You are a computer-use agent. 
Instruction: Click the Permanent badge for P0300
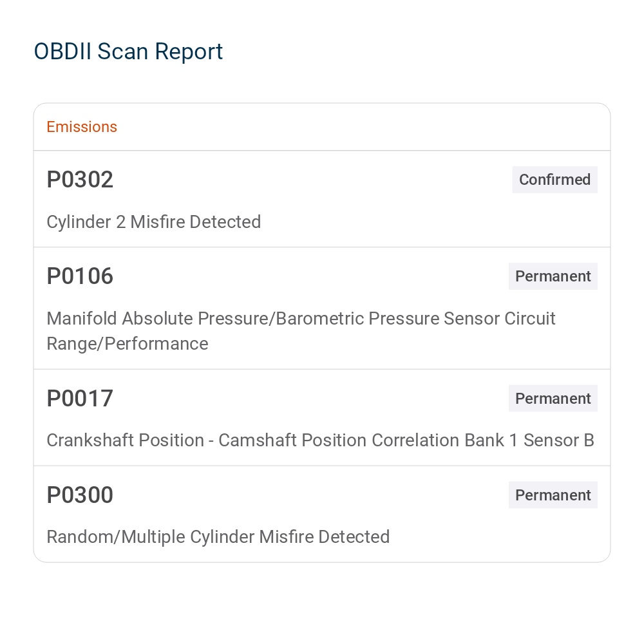click(x=553, y=495)
